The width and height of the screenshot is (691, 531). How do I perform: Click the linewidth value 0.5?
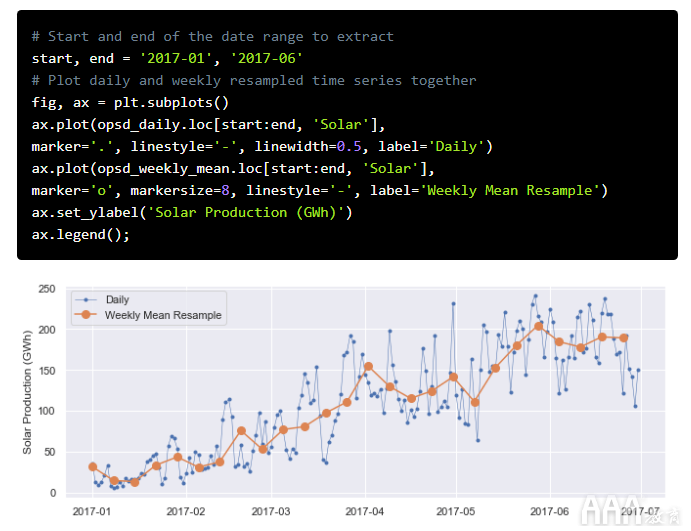point(349,147)
